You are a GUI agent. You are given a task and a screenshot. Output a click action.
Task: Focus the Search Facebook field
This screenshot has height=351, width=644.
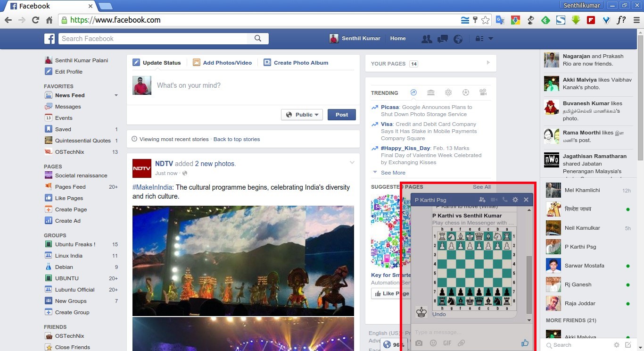[x=153, y=39]
